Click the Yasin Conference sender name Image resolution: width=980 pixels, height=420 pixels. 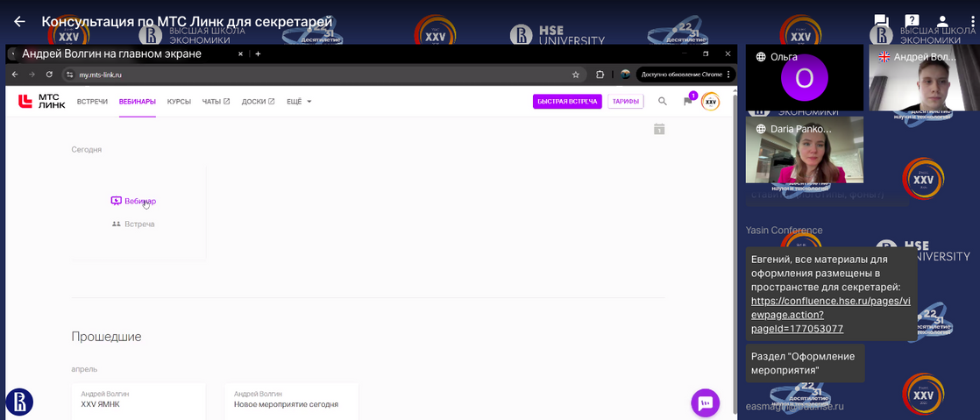click(784, 230)
